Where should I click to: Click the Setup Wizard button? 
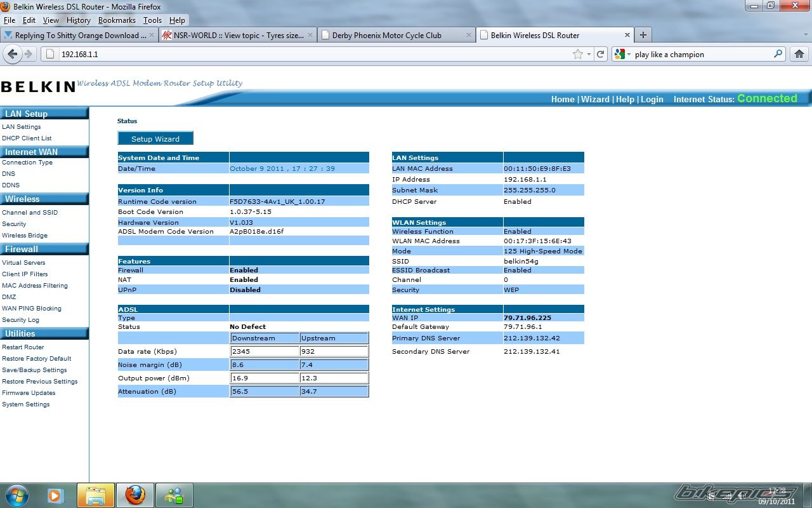point(155,138)
